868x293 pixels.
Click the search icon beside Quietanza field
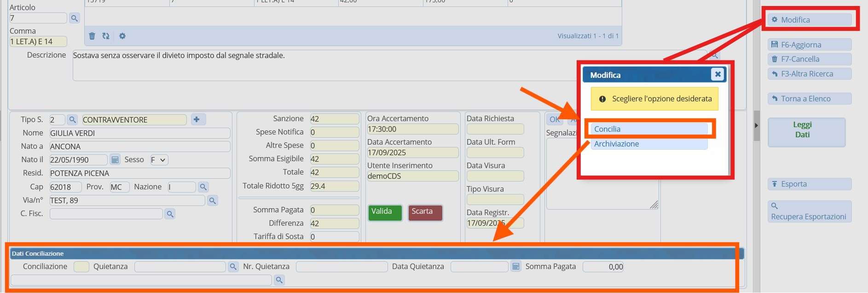(x=233, y=267)
